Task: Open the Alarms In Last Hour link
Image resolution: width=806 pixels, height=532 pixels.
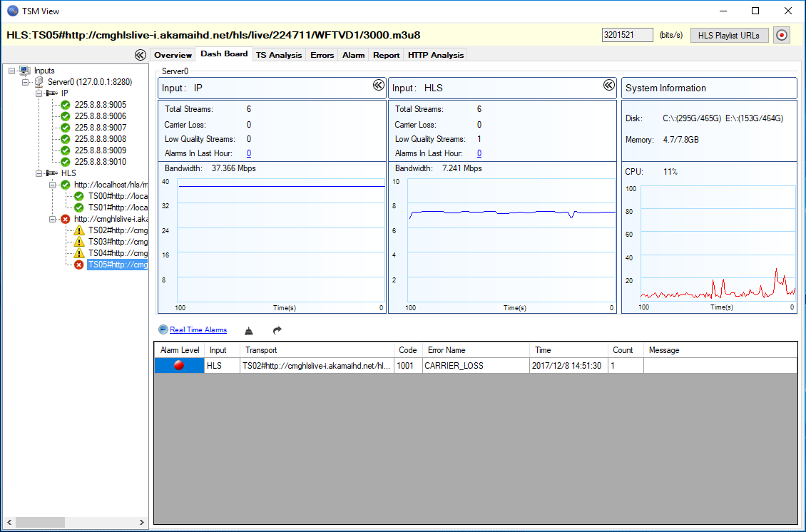Action: point(248,153)
